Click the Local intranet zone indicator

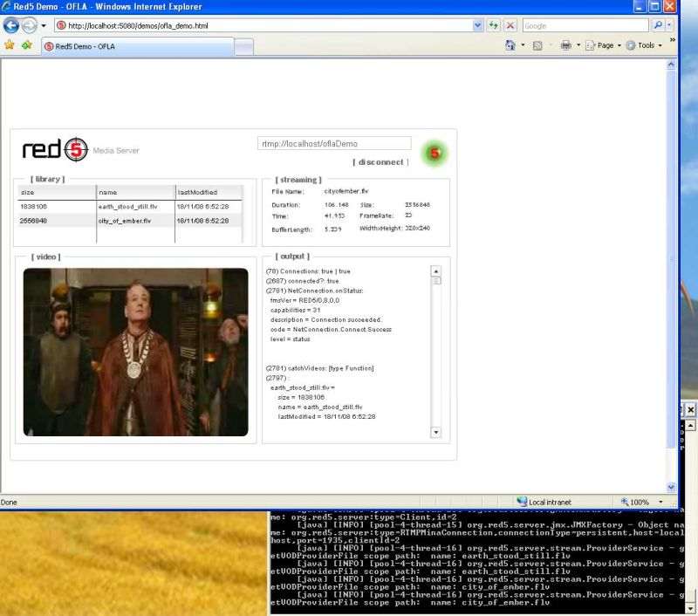pyautogui.click(x=544, y=502)
